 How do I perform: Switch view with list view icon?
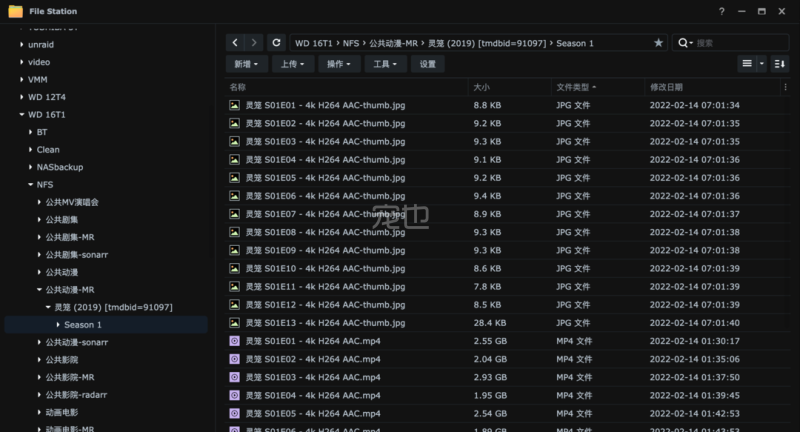click(x=746, y=64)
